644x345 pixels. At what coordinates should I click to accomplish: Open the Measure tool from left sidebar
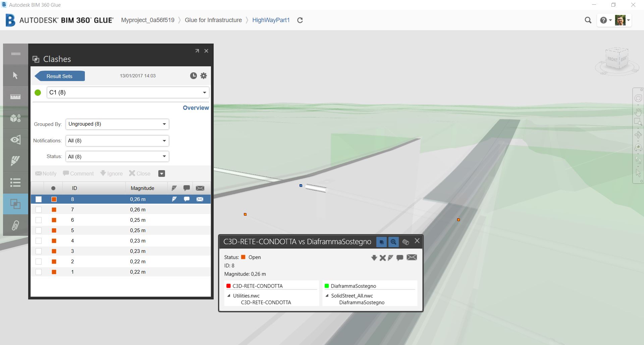15,96
